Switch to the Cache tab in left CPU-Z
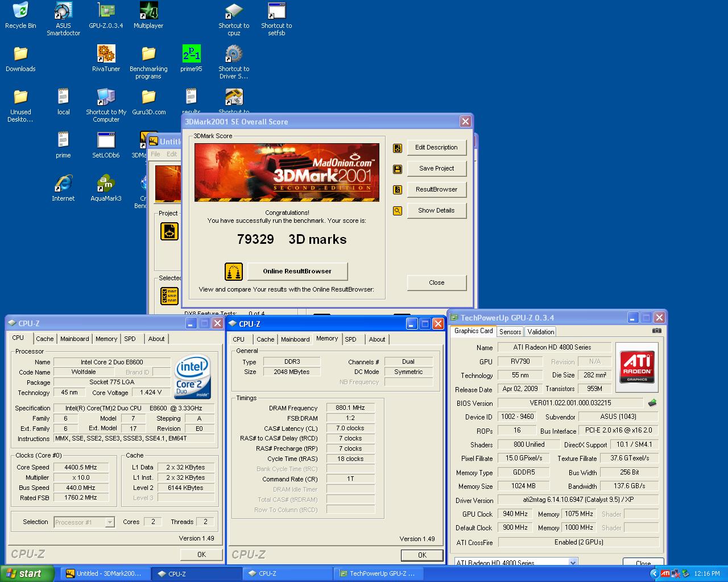The width and height of the screenshot is (728, 582). pos(45,339)
